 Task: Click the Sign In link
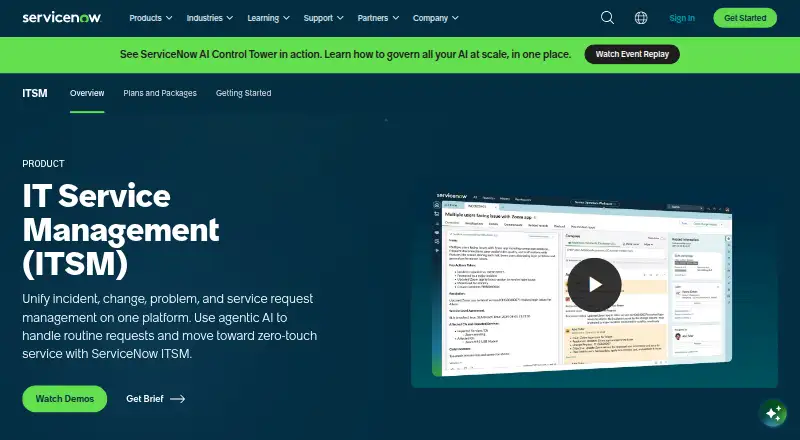[x=682, y=18]
